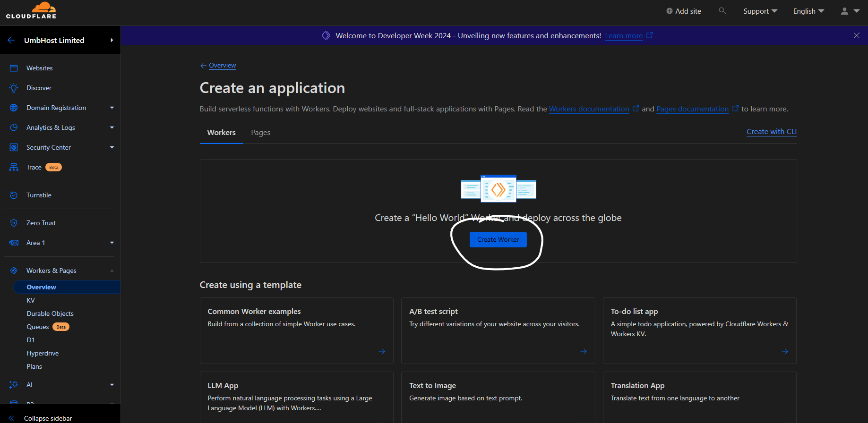Open the Common Worker examples template card
The height and width of the screenshot is (423, 868).
pyautogui.click(x=297, y=330)
